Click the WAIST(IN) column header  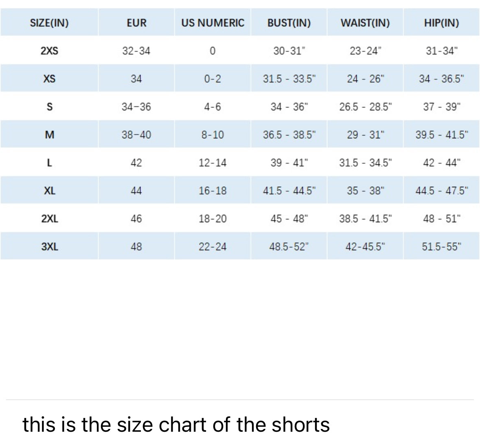point(365,23)
